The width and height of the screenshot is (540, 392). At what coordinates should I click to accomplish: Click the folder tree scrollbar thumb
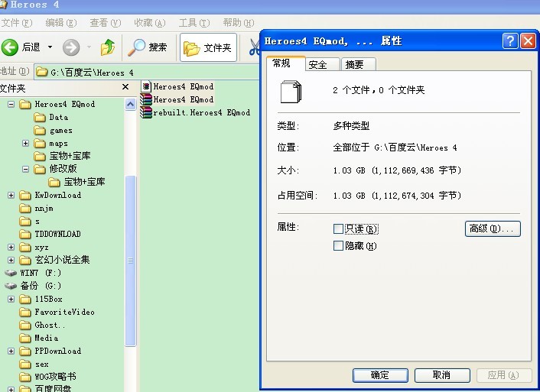point(131,261)
